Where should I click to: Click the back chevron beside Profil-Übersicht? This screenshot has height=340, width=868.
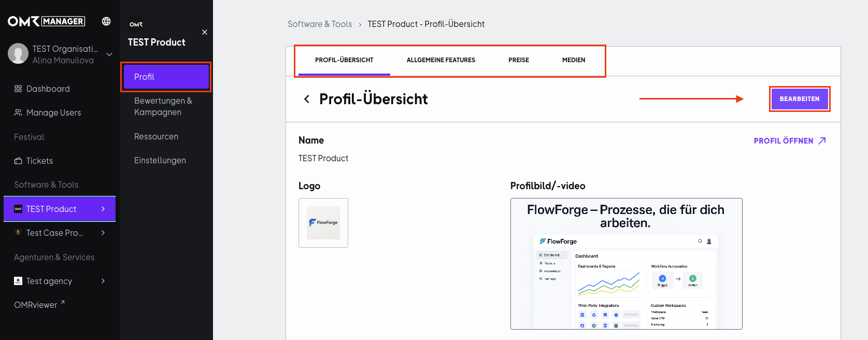pyautogui.click(x=307, y=99)
